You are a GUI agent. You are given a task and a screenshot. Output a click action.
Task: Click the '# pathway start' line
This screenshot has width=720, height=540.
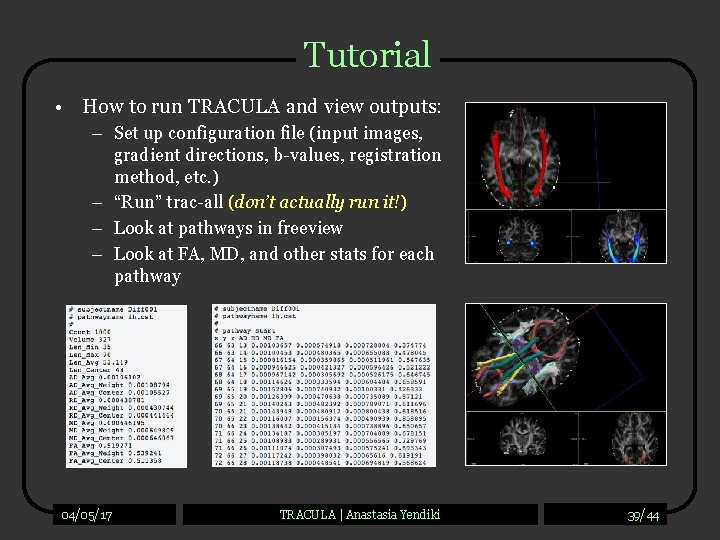[x=245, y=331]
